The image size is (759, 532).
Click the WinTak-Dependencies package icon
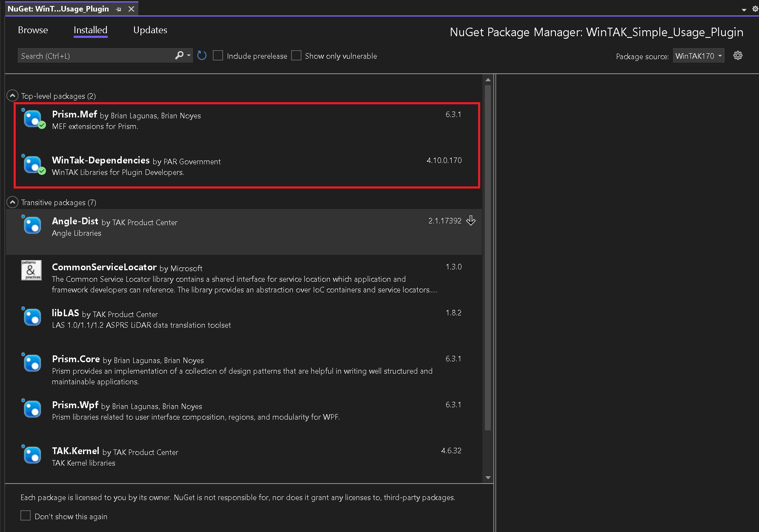click(33, 164)
